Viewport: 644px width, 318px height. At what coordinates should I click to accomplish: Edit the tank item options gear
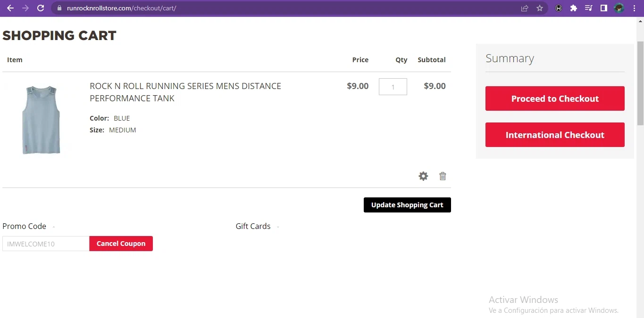coord(423,176)
